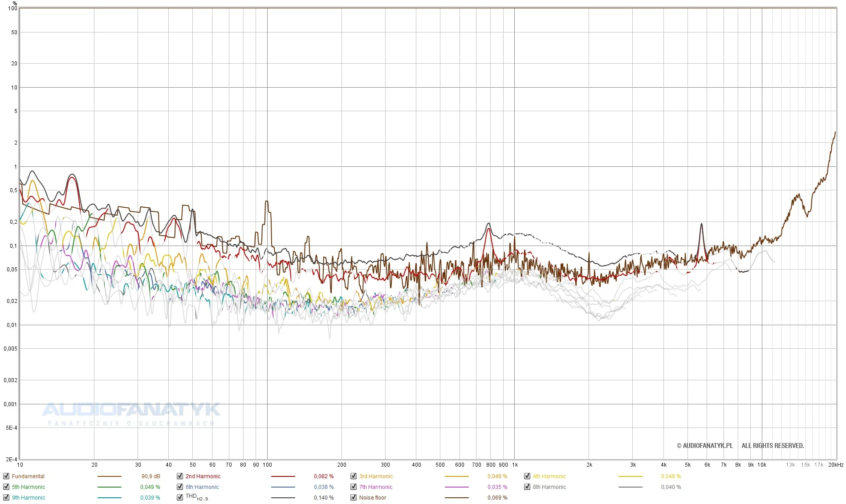Click the 0,038 % sixth harmonic value
846x504 pixels.
click(x=324, y=487)
